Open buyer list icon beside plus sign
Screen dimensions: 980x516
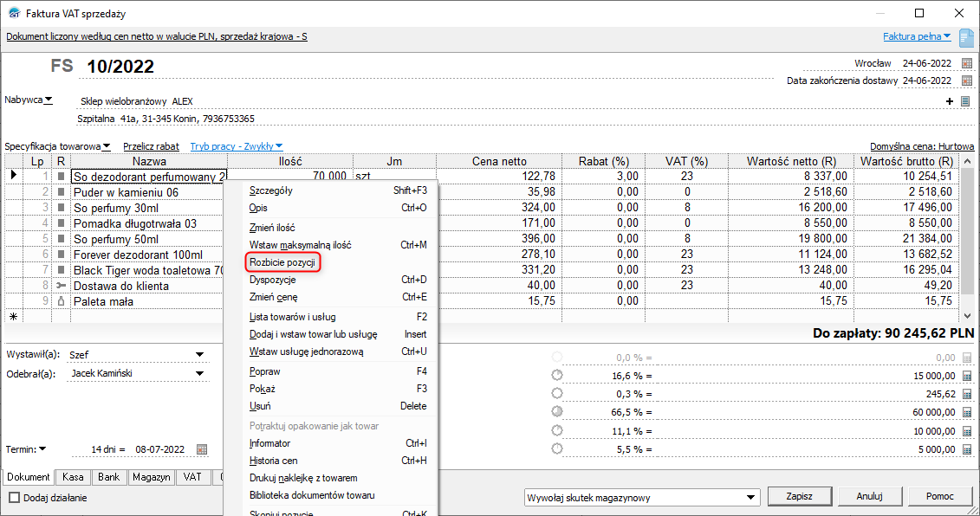point(965,101)
